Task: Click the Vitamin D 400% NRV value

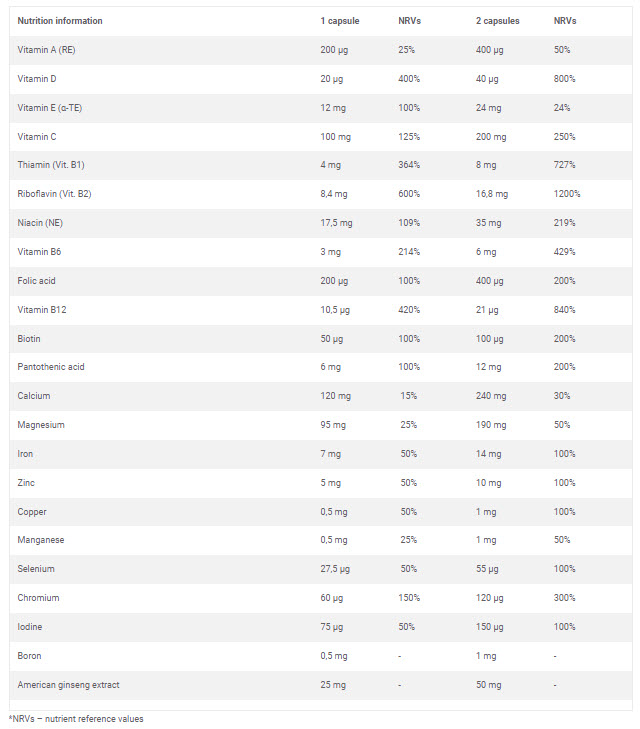Action: click(x=409, y=79)
